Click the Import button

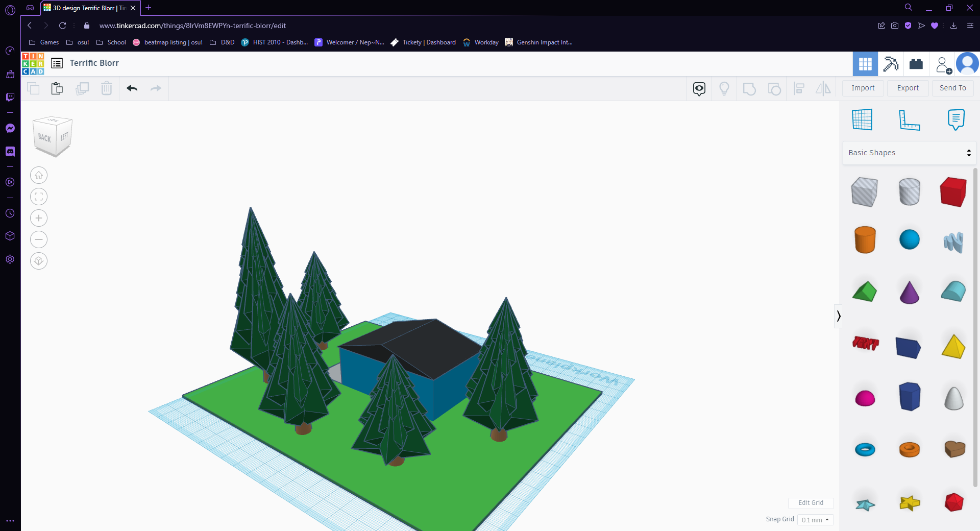click(863, 88)
